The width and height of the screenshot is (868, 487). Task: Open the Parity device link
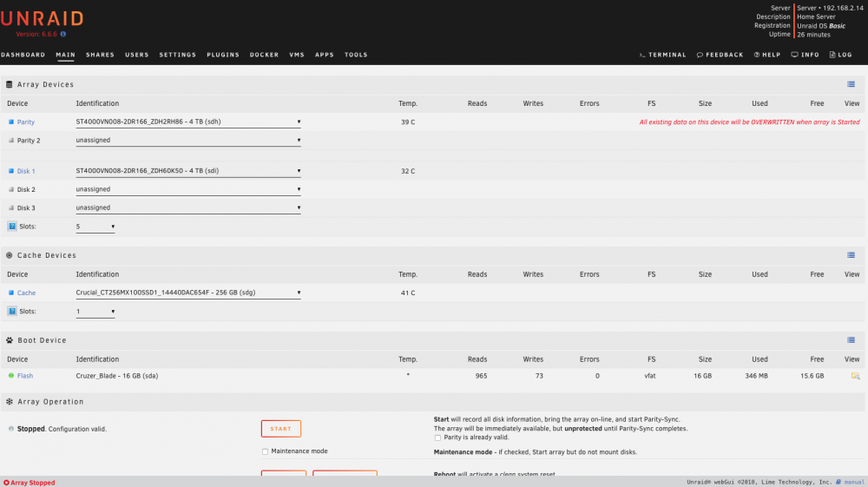(25, 122)
